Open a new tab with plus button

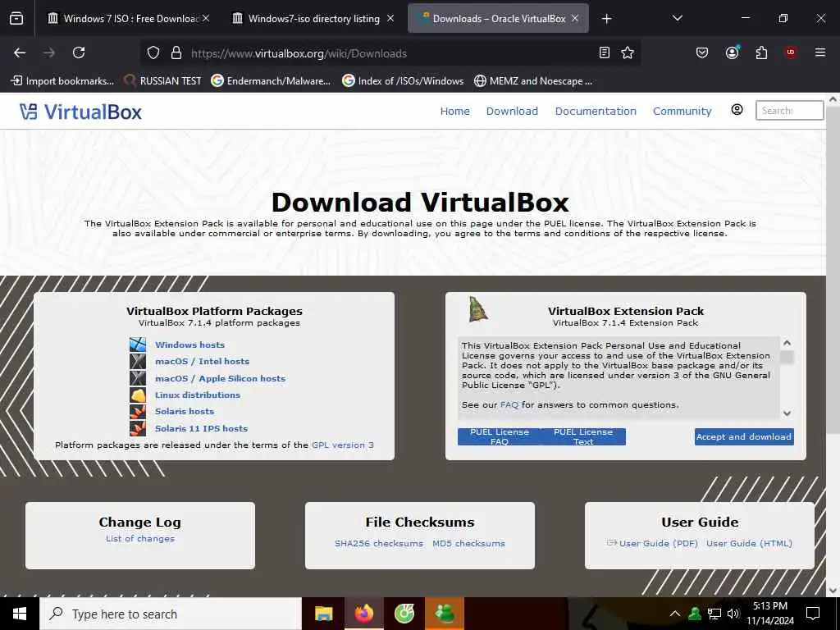[x=606, y=19]
